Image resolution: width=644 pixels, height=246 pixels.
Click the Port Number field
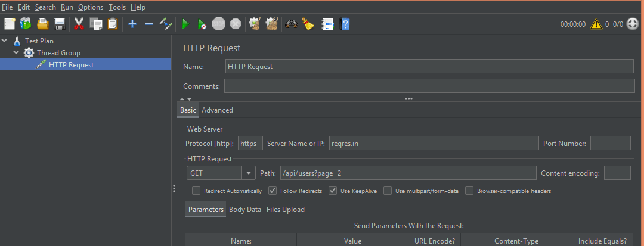611,144
